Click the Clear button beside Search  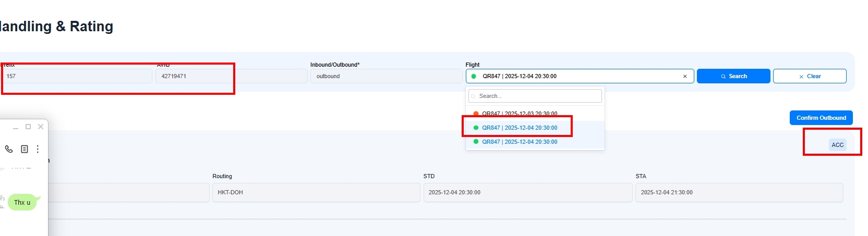point(809,76)
